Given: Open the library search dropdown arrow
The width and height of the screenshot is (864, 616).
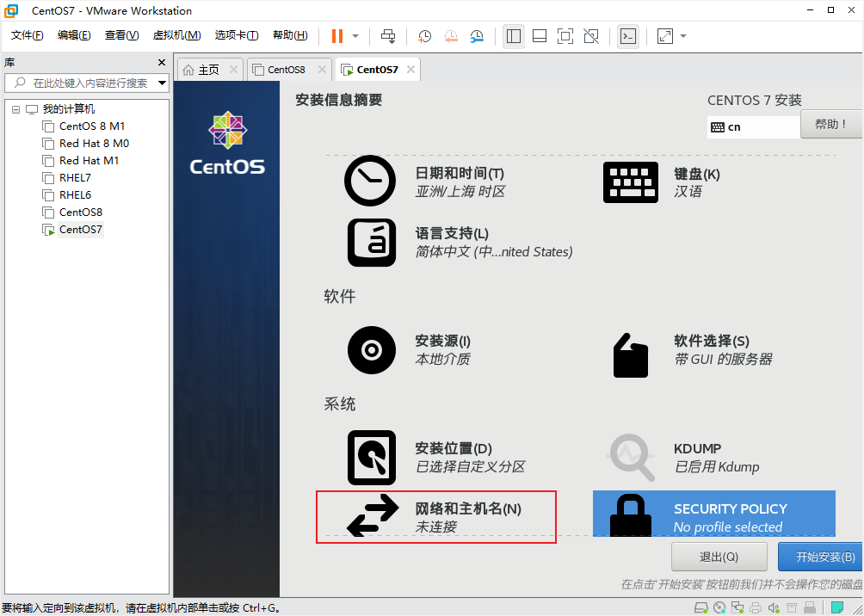Looking at the screenshot, I should [x=162, y=83].
